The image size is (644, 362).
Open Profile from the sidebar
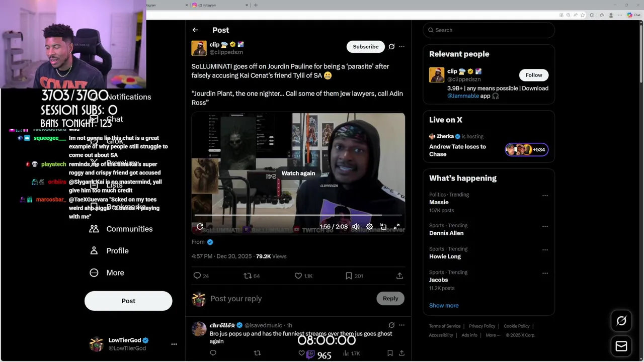pyautogui.click(x=109, y=250)
